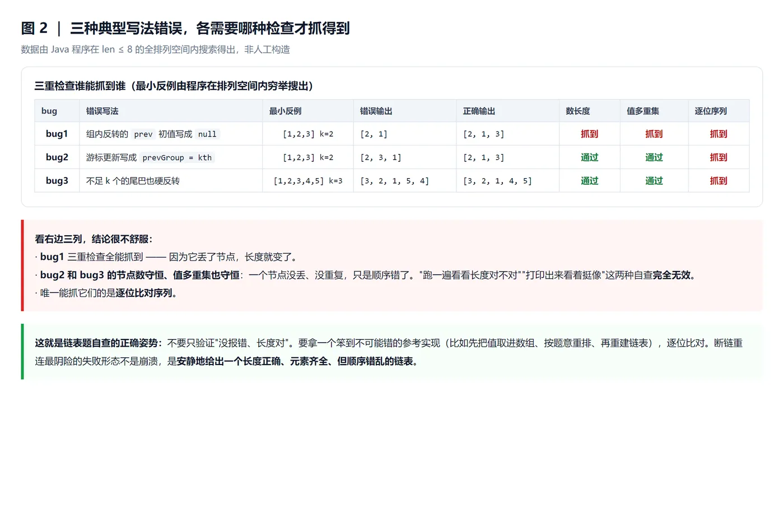Click bug1's '抓到' under 逐位序列

click(718, 134)
